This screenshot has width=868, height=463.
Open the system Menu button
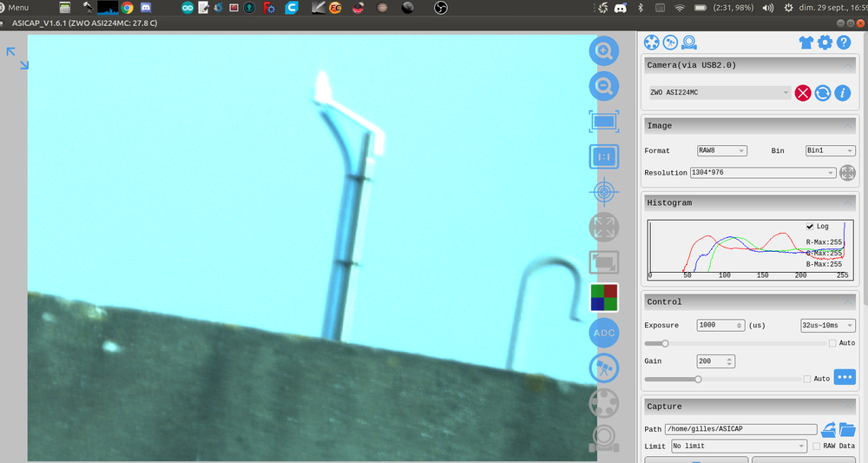[15, 8]
